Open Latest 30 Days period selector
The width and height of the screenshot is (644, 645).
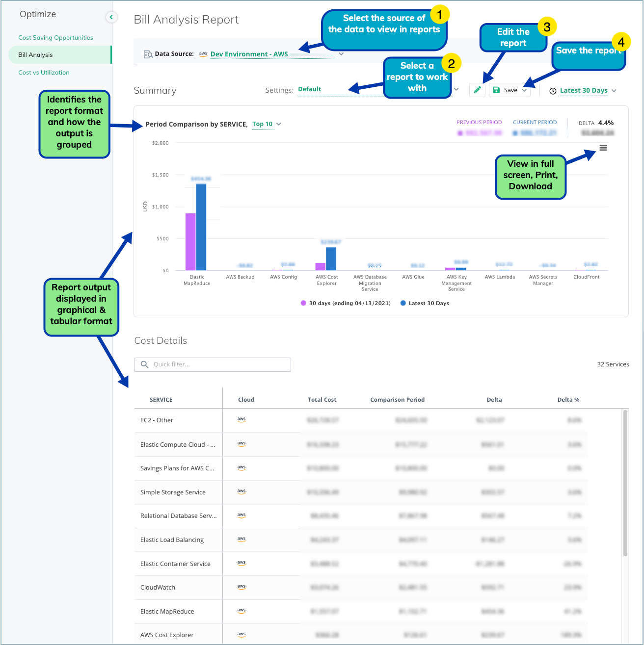(x=584, y=91)
